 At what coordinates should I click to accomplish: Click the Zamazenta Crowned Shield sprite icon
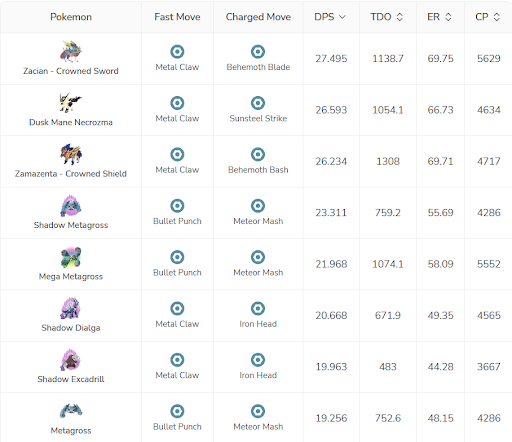click(x=71, y=154)
